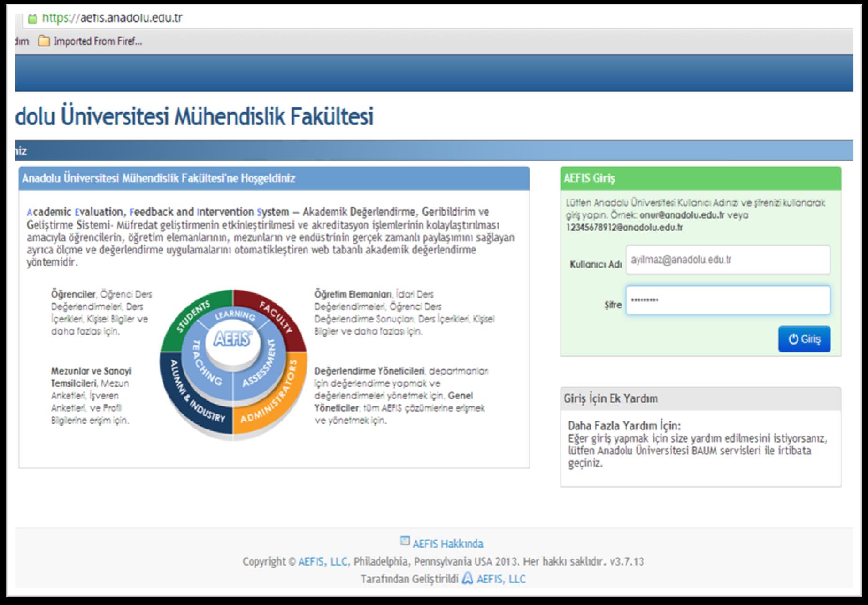Viewport: 868px width, 605px height.
Task: Click the AEFIS logo icon in footer
Action: tap(468, 578)
